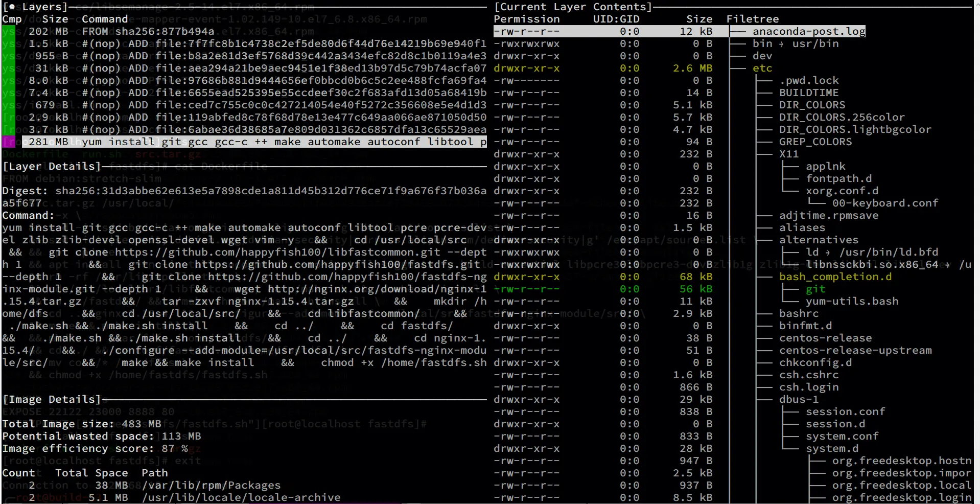Screen dimensions: 980x504
Task: Select session.conf under dbus-1
Action: pos(846,411)
